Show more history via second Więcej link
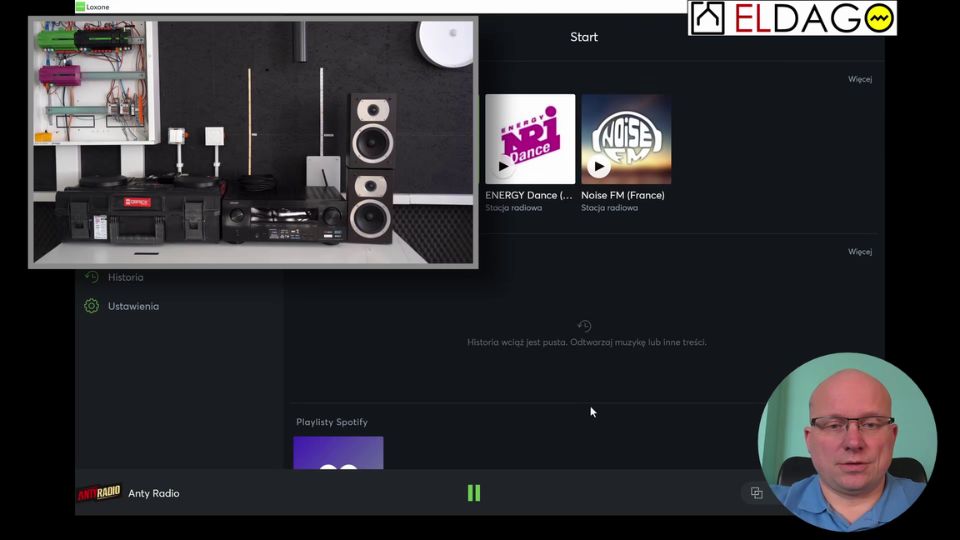Screen dimensions: 960x540 coord(859,252)
